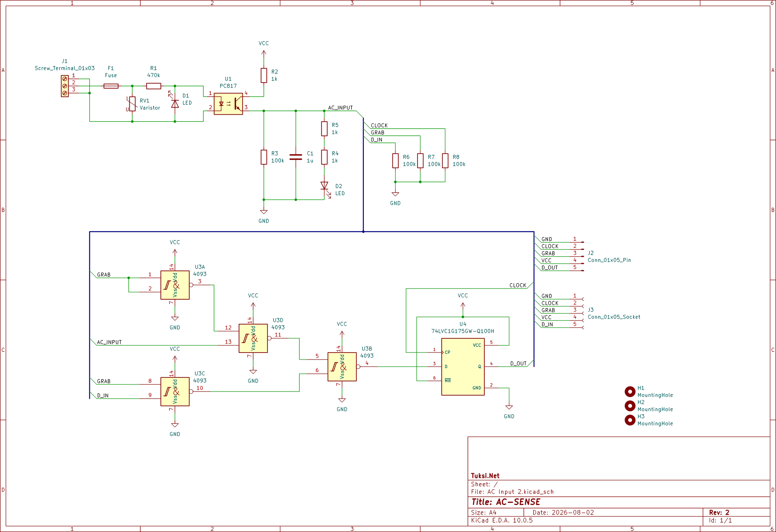Click the Size: A4 text
Image resolution: width=776 pixels, height=532 pixels.
(483, 512)
